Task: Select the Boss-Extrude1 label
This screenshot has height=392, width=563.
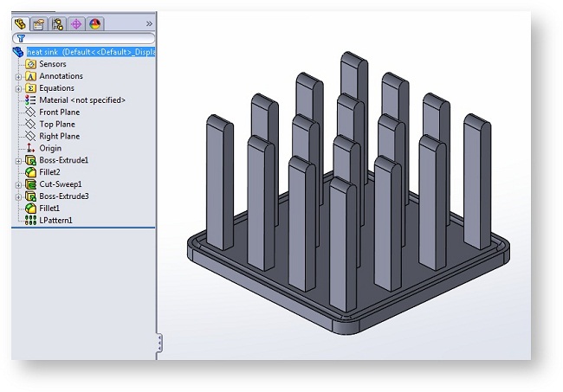Action: coord(64,160)
